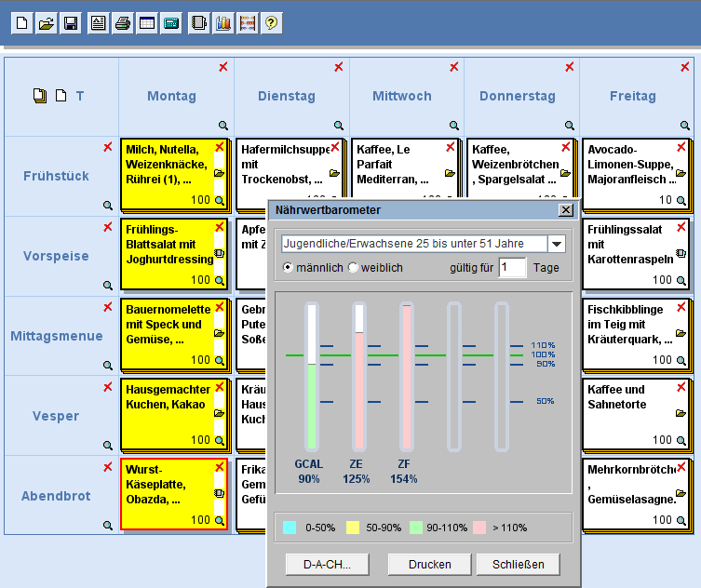Click the Schließen button
The image size is (701, 588).
point(518,564)
